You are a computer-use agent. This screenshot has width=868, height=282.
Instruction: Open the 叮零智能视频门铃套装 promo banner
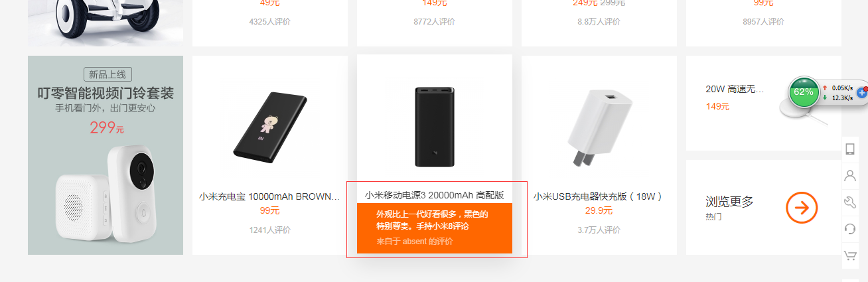(106, 155)
